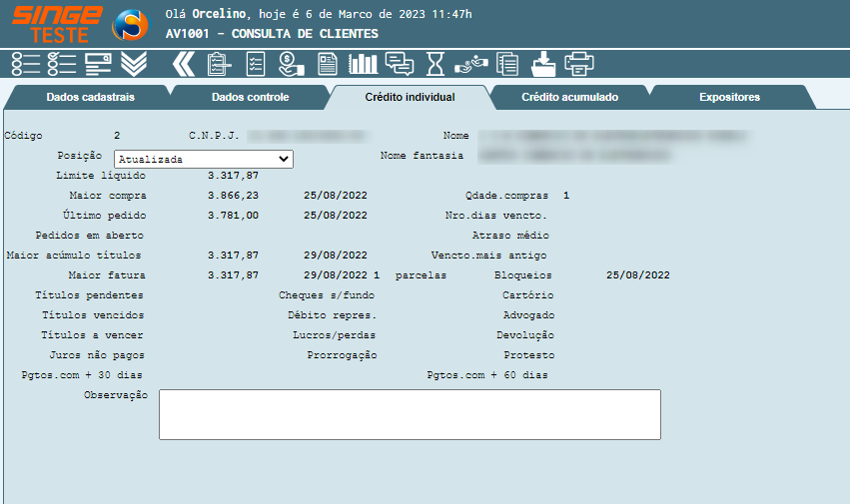Go to the Crédito acumulado tab
Image resolution: width=850 pixels, height=504 pixels.
click(569, 98)
